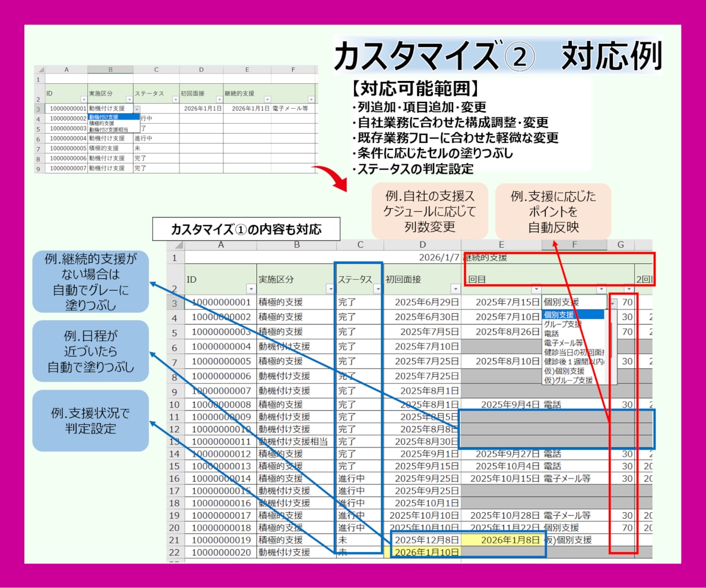The width and height of the screenshot is (706, 588).
Task: Click the 未 status cell in row 21
Action: [360, 540]
